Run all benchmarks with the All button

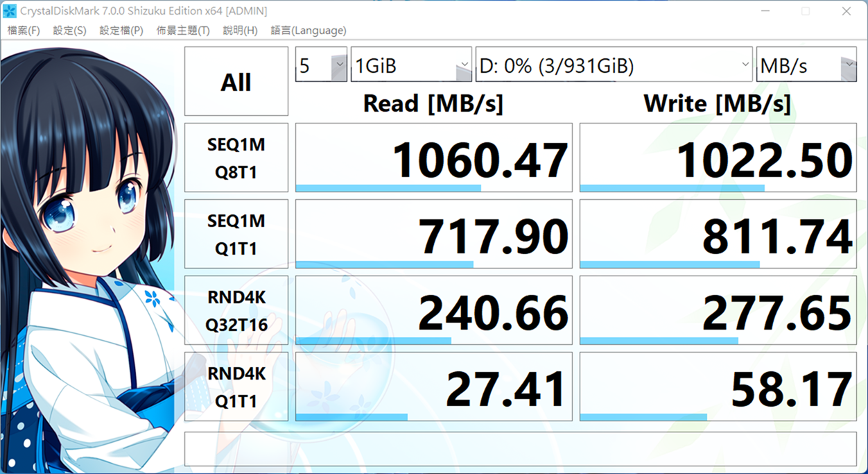[x=236, y=81]
